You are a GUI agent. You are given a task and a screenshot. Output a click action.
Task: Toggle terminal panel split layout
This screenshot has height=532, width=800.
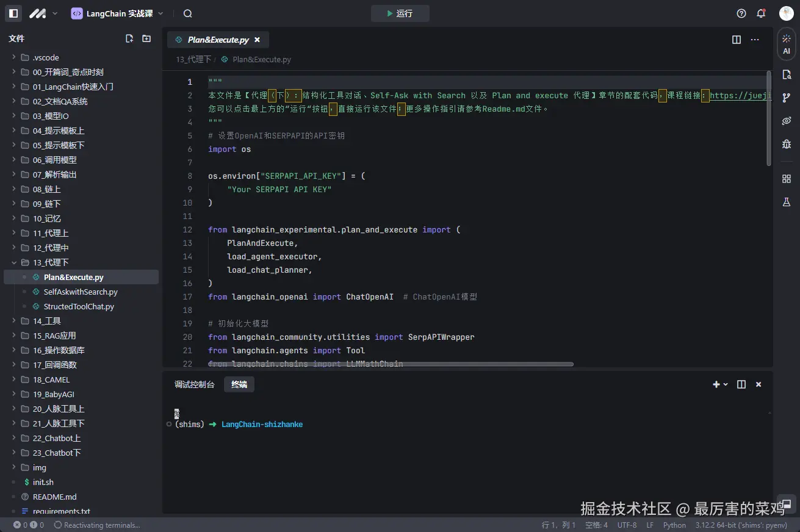(741, 384)
